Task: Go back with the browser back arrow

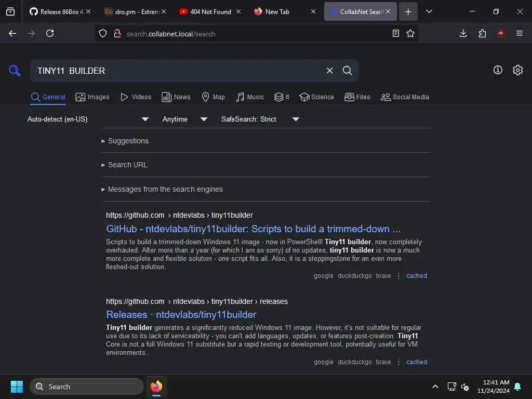Action: click(12, 33)
